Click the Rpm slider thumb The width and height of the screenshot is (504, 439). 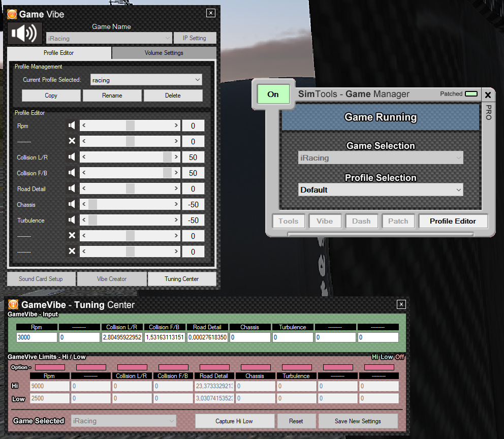coord(130,126)
